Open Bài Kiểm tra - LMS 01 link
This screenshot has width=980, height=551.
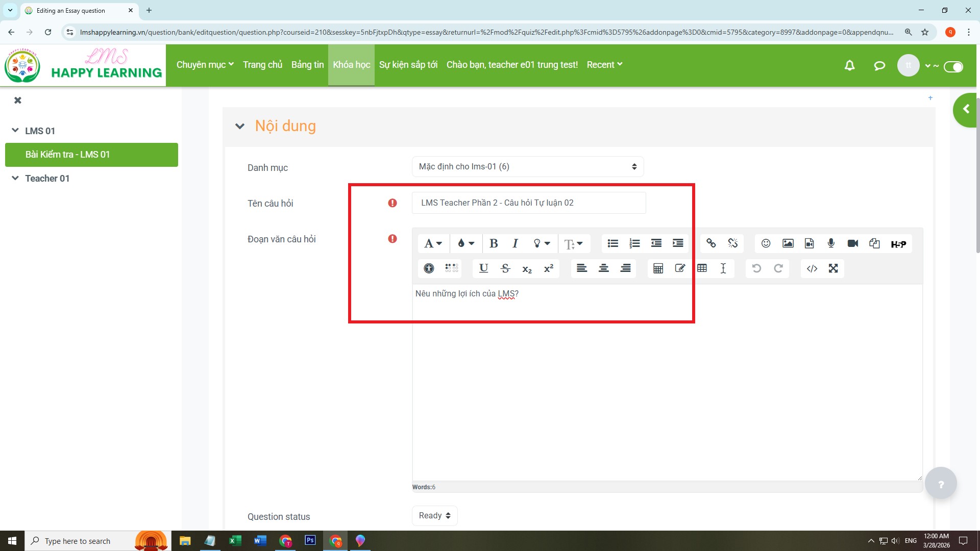point(67,155)
